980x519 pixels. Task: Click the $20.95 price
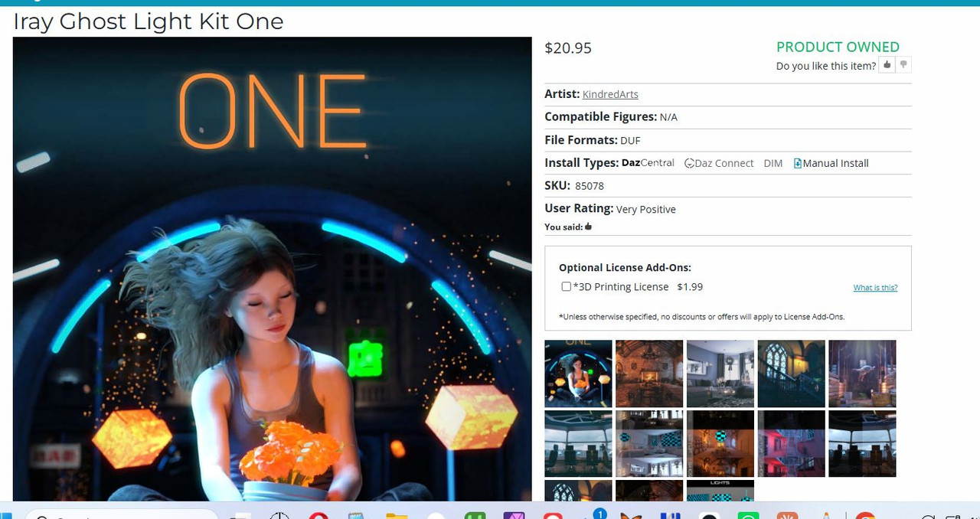568,48
